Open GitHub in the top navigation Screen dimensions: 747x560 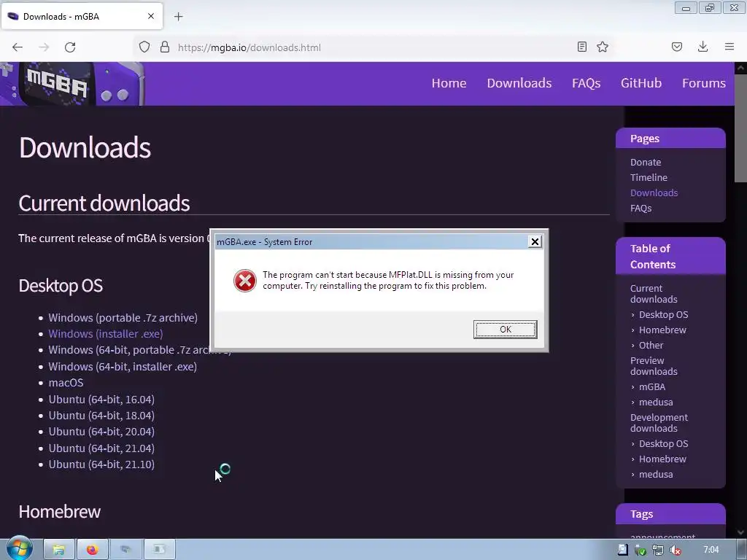point(640,83)
